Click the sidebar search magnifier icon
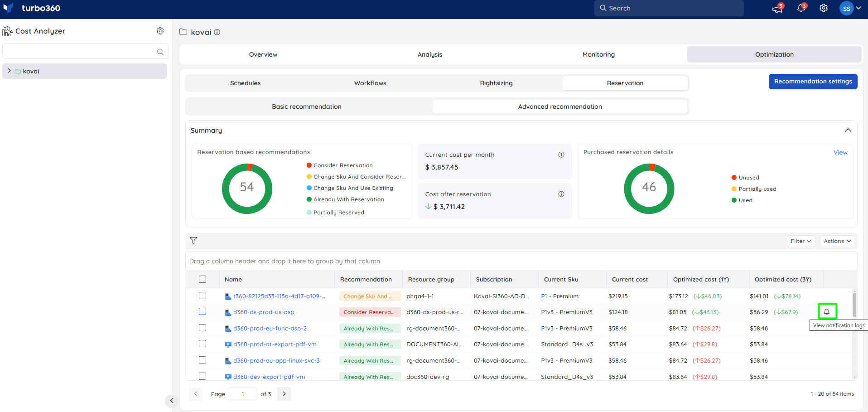This screenshot has width=868, height=412. [160, 52]
